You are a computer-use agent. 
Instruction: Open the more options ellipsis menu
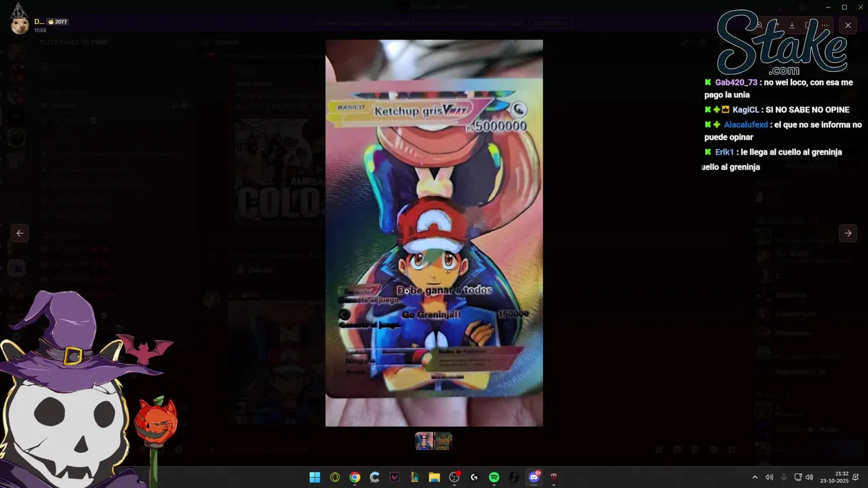pyautogui.click(x=823, y=25)
